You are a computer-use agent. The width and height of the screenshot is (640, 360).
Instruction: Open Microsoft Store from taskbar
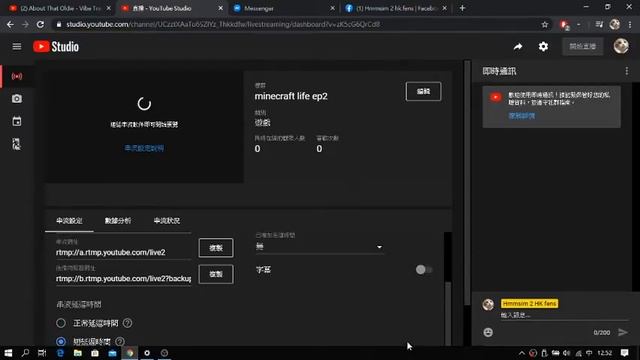pyautogui.click(x=95, y=353)
